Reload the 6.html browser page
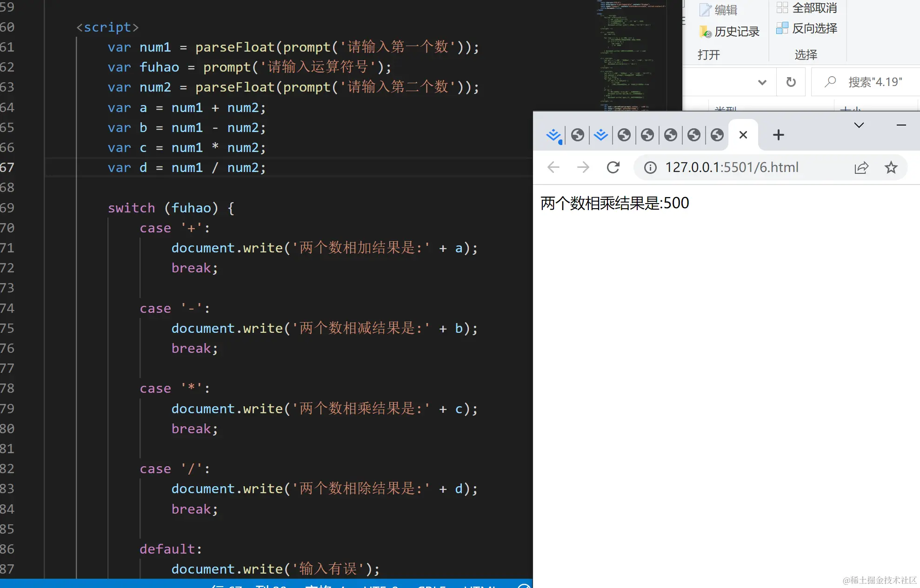Viewport: 920px width, 588px height. tap(613, 167)
